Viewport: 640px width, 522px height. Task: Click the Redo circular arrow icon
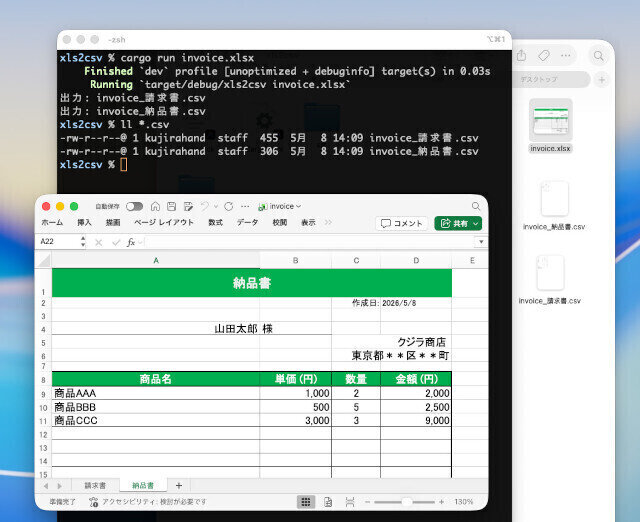coord(229,207)
